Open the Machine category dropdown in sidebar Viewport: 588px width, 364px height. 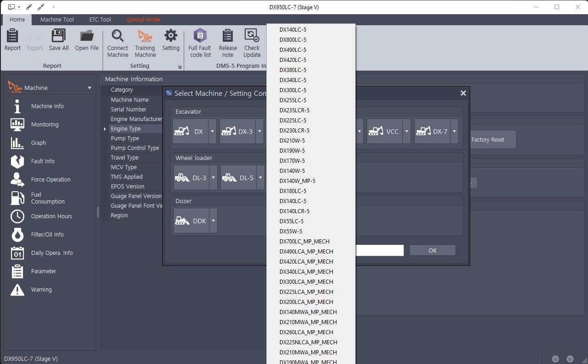tap(89, 88)
